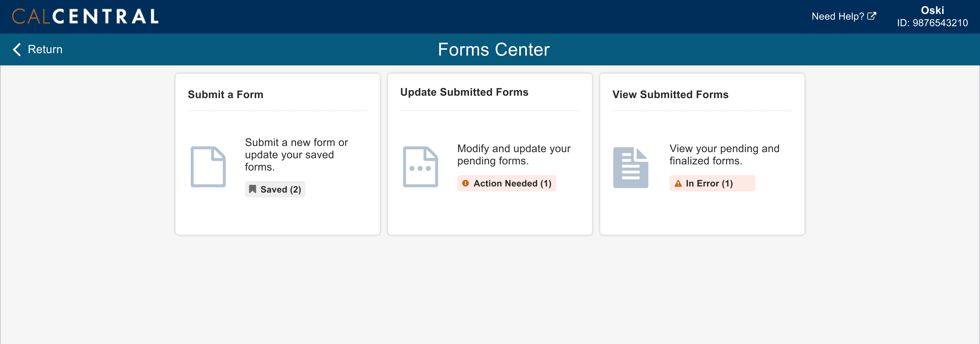Click 'View your pending and finalized forms' text
Image resolution: width=980 pixels, height=344 pixels.
click(x=724, y=155)
